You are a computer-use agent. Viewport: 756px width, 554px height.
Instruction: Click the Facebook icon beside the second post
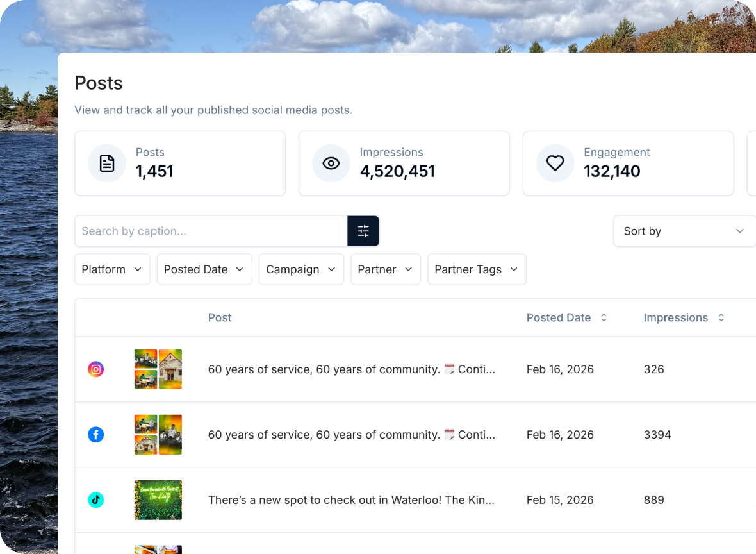pos(96,435)
